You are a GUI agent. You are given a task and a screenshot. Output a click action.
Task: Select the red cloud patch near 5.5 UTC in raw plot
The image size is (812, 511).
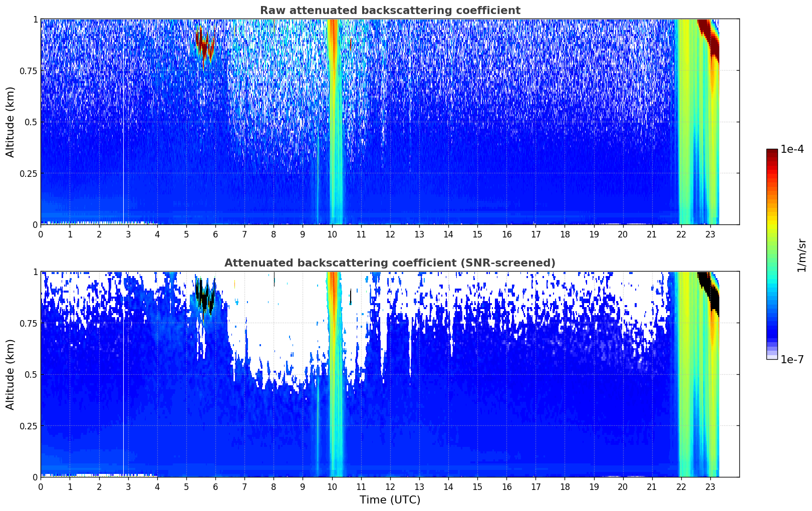pyautogui.click(x=205, y=44)
